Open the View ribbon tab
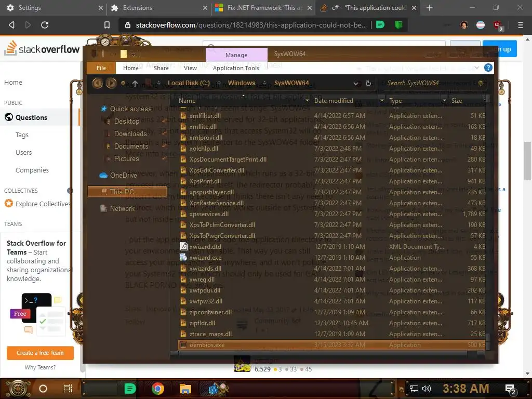 point(190,68)
